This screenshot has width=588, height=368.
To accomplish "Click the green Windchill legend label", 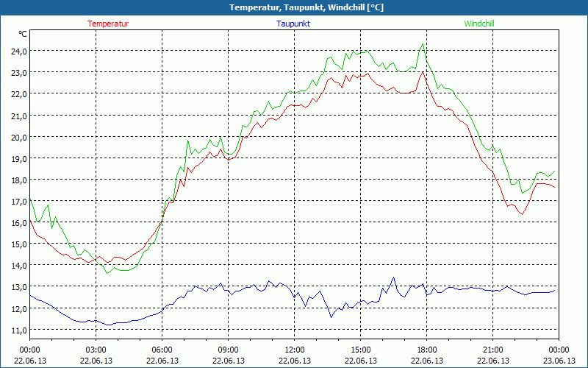I will click(x=479, y=24).
